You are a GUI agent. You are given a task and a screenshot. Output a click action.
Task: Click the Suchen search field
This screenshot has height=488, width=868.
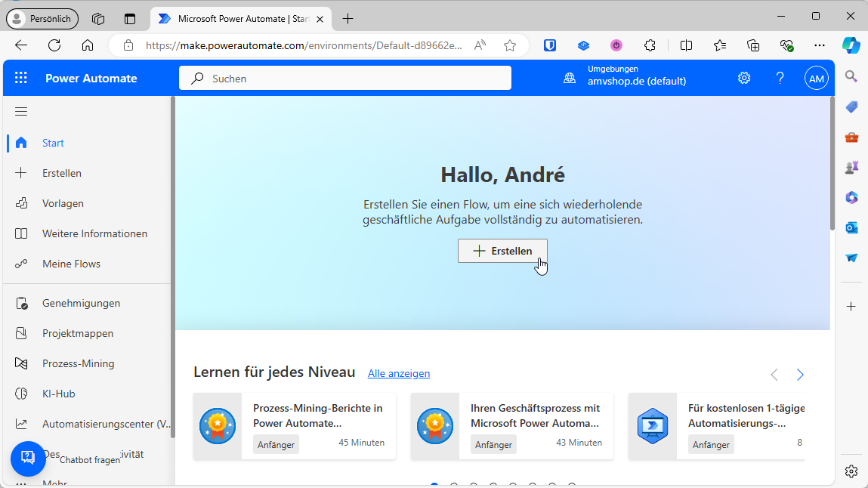(344, 77)
